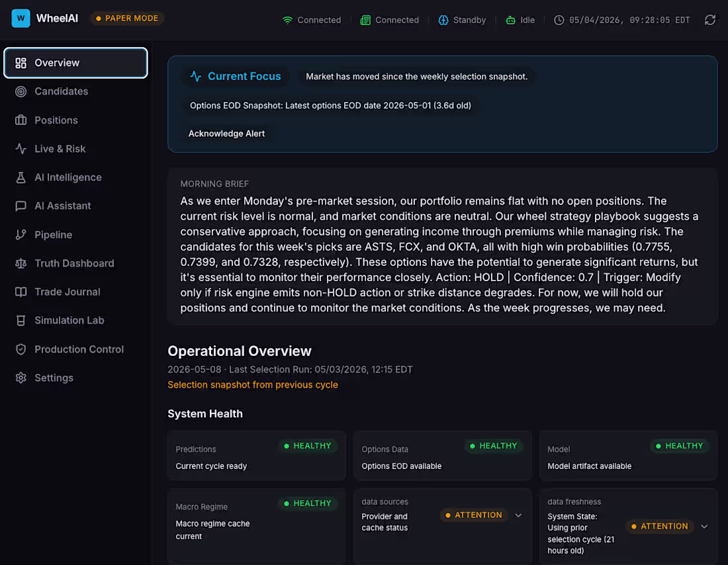Click the Model HEALTHY badge
Viewport: 728px width, 565px height.
click(x=679, y=446)
